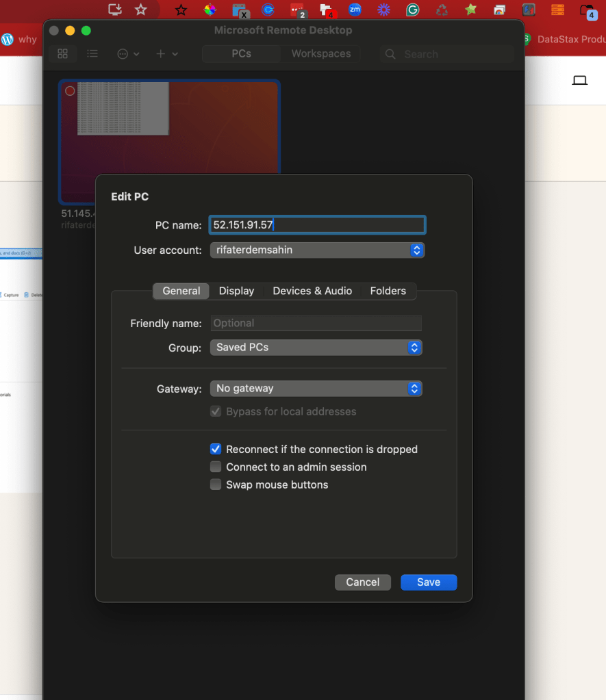Screen dimensions: 606x700
Task: Click the Zoom zm extension icon
Action: tap(355, 10)
